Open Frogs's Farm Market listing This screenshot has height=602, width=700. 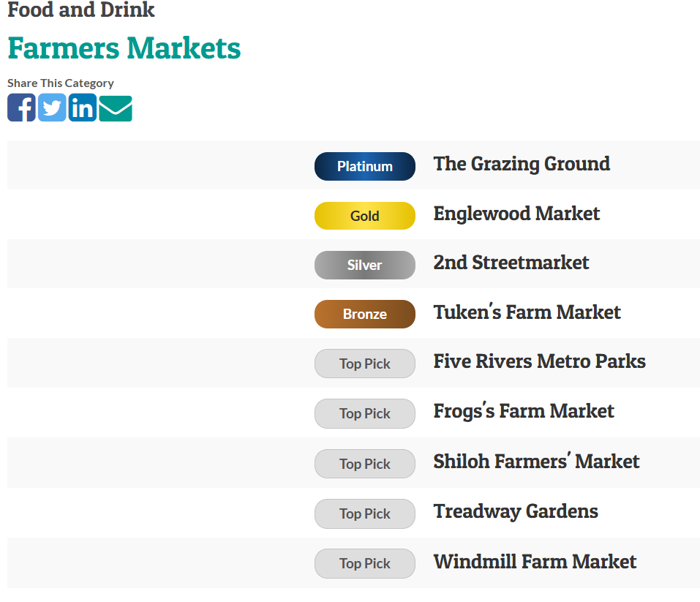523,411
